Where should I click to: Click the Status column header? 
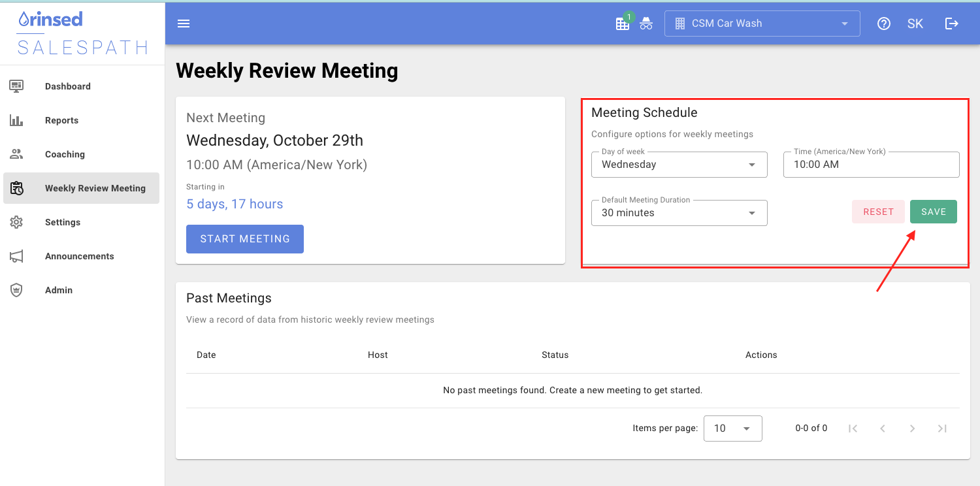[555, 355]
